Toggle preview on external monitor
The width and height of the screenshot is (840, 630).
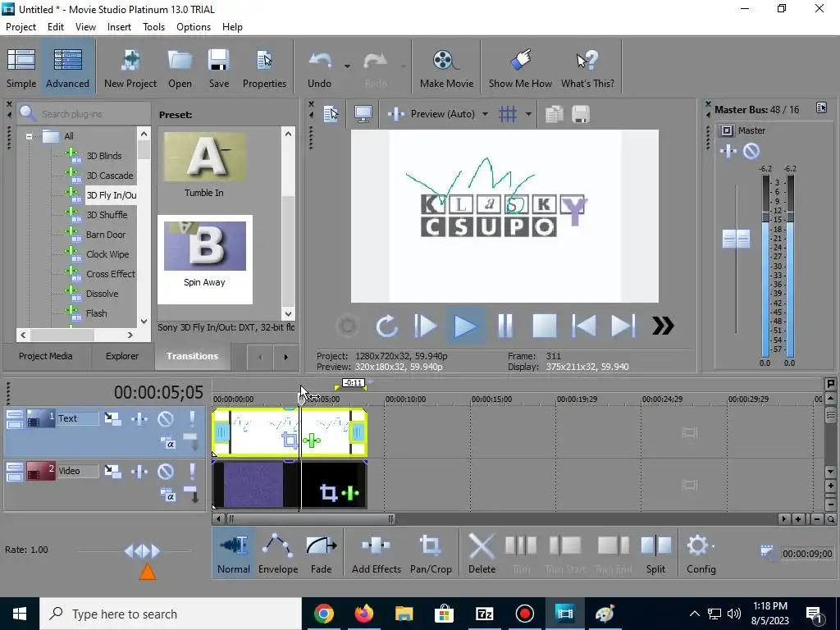[x=363, y=113]
